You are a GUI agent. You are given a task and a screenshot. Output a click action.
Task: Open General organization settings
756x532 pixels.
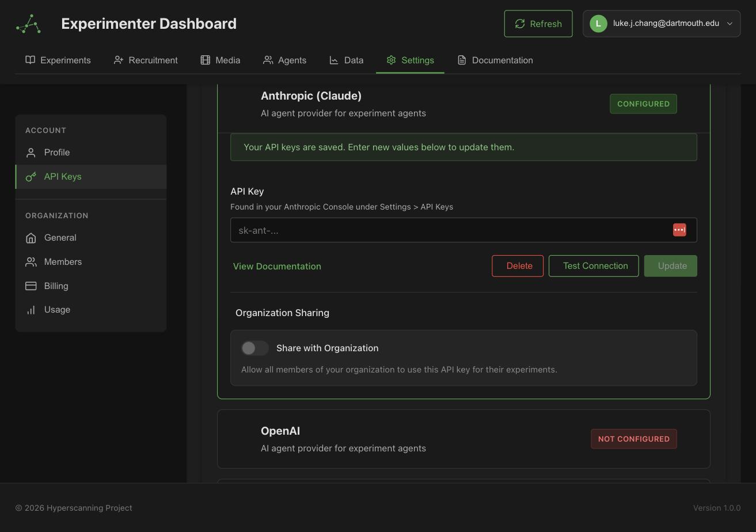tap(91, 238)
